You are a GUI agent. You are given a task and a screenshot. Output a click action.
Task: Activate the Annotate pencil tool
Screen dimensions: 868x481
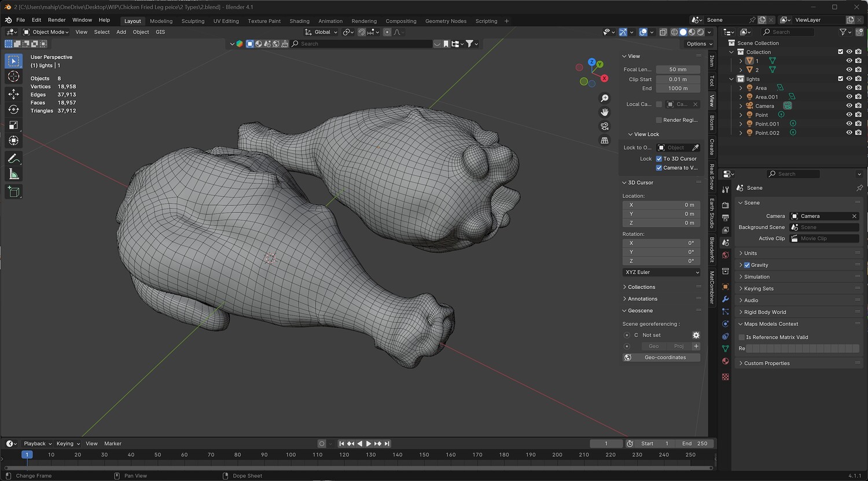(x=14, y=159)
